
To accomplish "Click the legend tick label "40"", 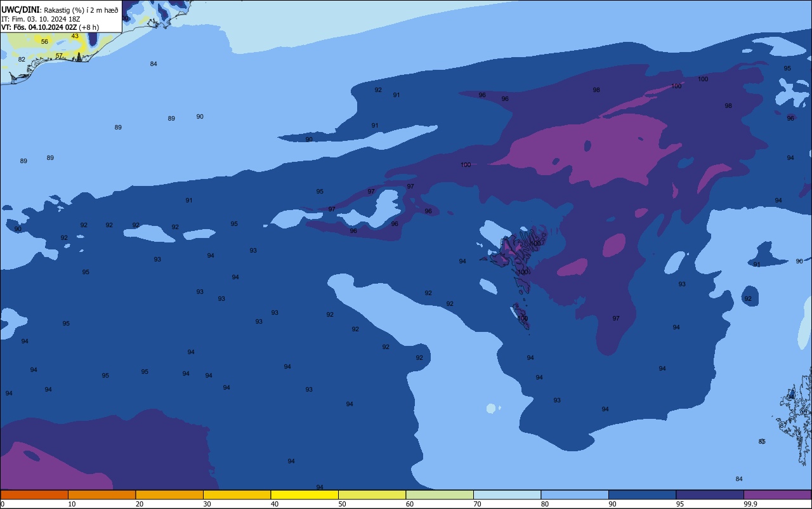I will click(x=275, y=504).
